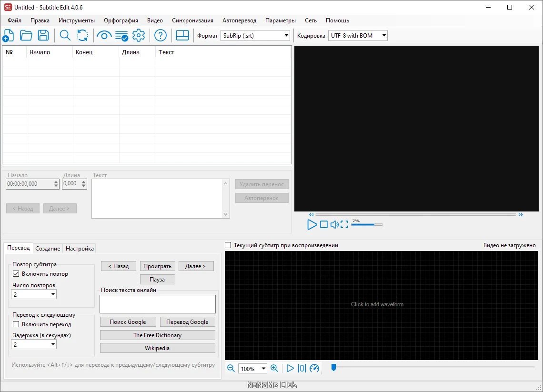The height and width of the screenshot is (392, 543).
Task: Save subtitle using the floppy disk icon
Action: (43, 35)
